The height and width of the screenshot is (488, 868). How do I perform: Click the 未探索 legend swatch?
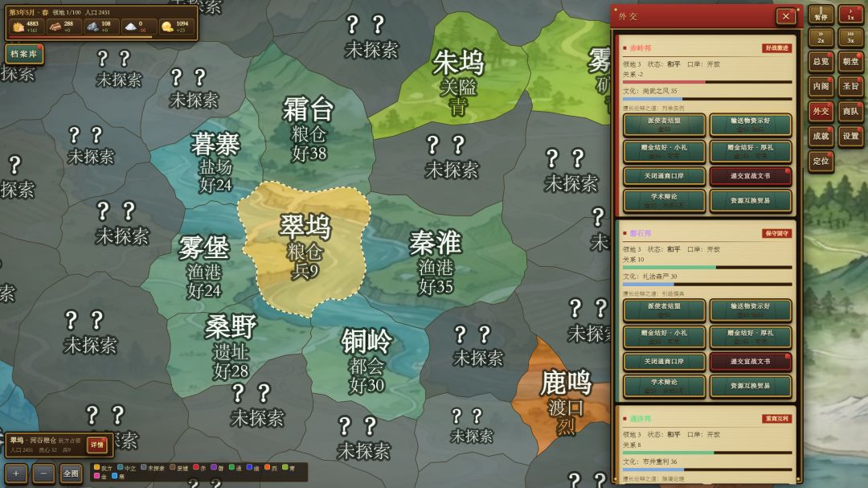coord(144,468)
